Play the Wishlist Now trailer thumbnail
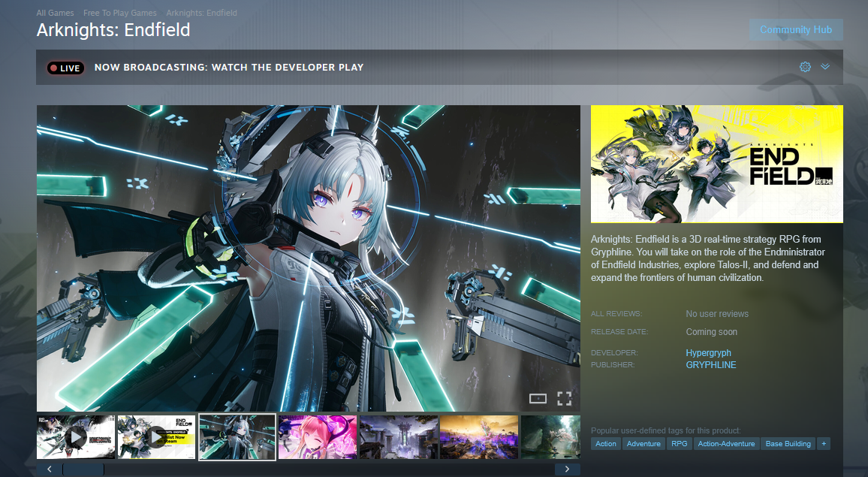Image resolution: width=868 pixels, height=477 pixels. 156,437
